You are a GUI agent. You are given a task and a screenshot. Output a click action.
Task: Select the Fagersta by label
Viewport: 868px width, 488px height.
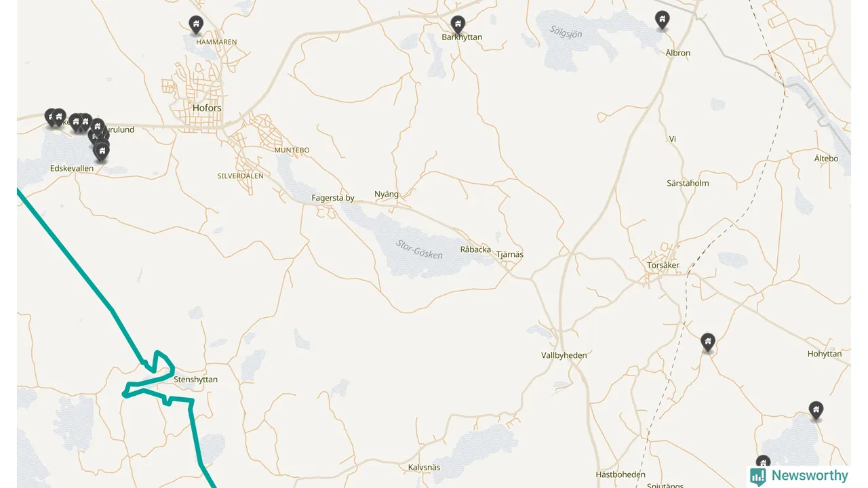(333, 198)
